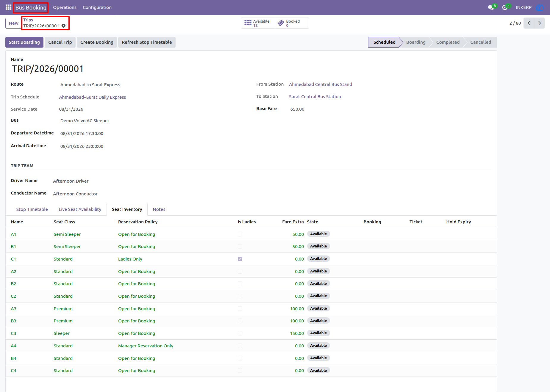This screenshot has height=392, width=550.
Task: Toggle Is Ladies checkbox for seat A1
Action: tap(240, 234)
